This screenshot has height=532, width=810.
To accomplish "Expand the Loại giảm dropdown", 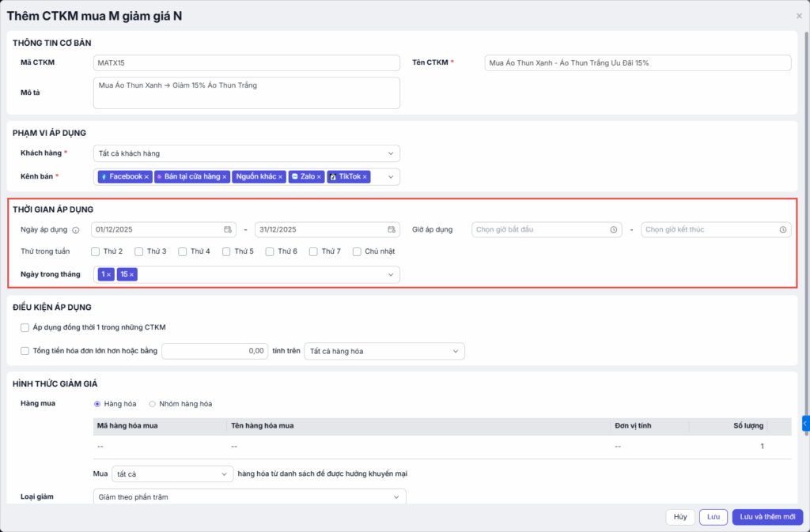I will pos(249,496).
